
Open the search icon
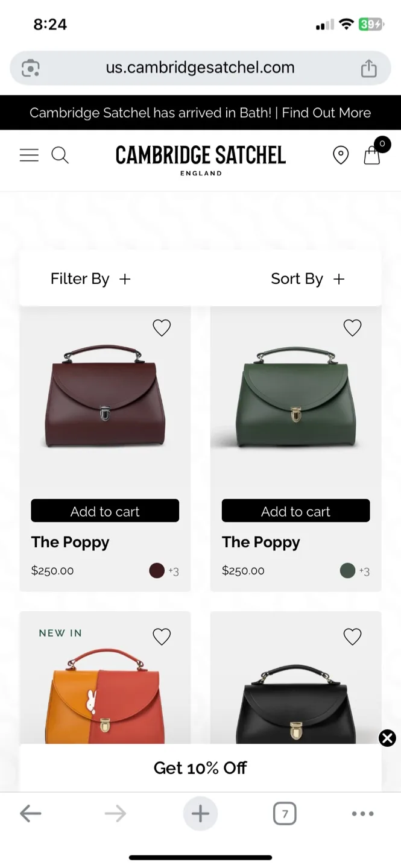pos(60,155)
